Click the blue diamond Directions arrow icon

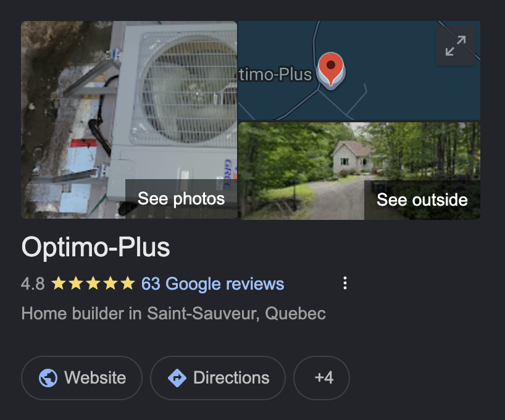pos(177,378)
